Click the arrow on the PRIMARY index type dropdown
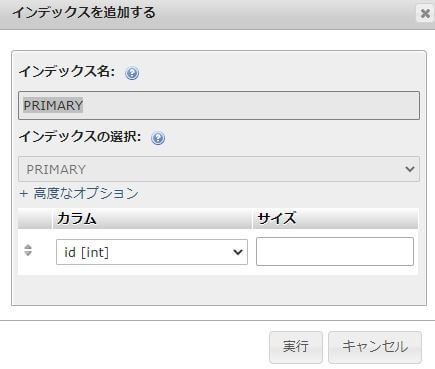 [410, 169]
